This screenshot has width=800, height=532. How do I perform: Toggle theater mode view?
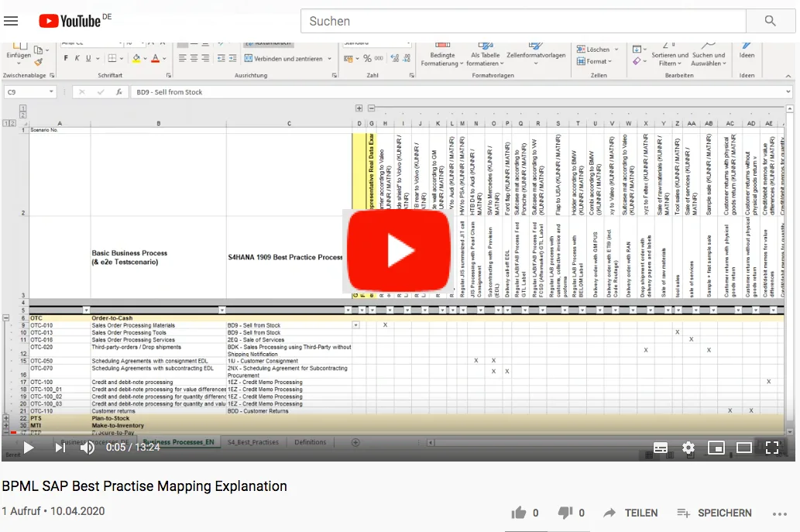[x=744, y=448]
